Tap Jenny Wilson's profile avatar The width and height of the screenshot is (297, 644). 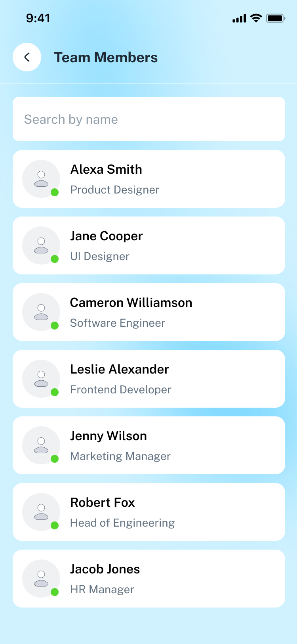(41, 445)
